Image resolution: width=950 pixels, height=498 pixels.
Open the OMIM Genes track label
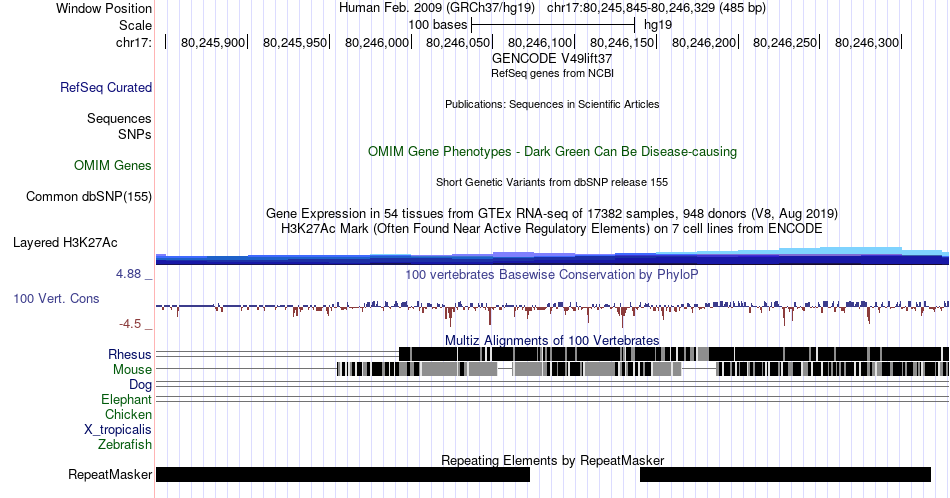113,165
